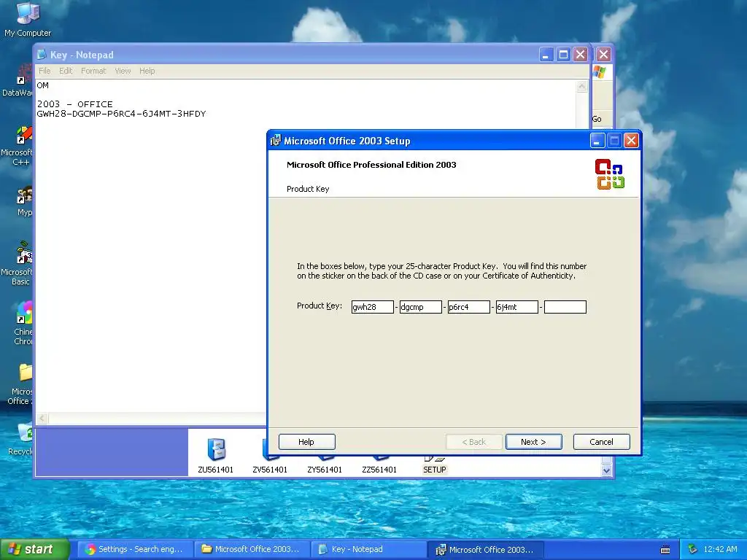Minimize the Key - Notepad window

pos(546,55)
